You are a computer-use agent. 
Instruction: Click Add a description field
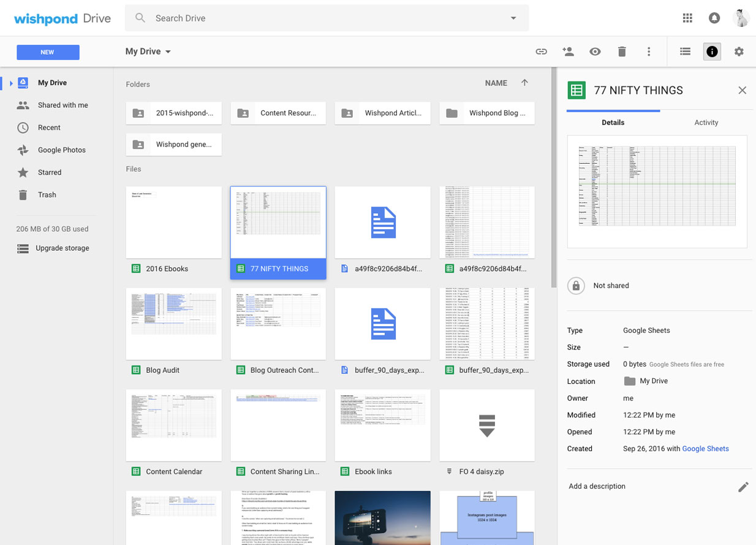click(597, 486)
